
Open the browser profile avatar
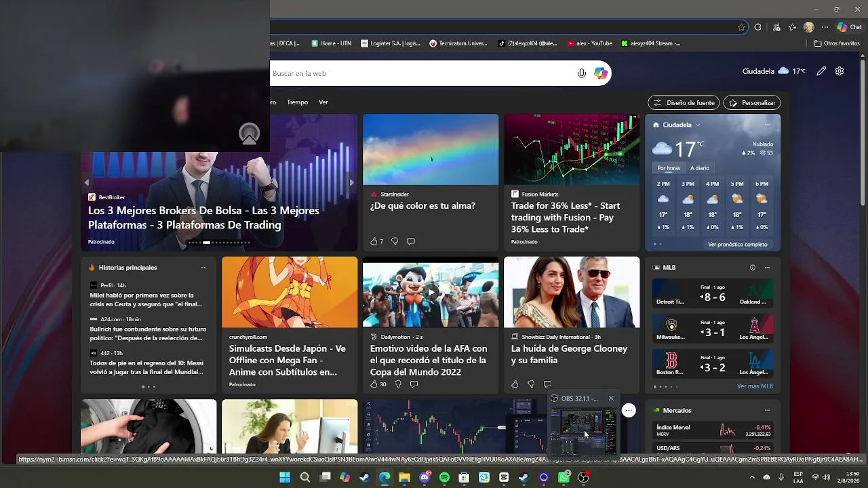(x=808, y=28)
